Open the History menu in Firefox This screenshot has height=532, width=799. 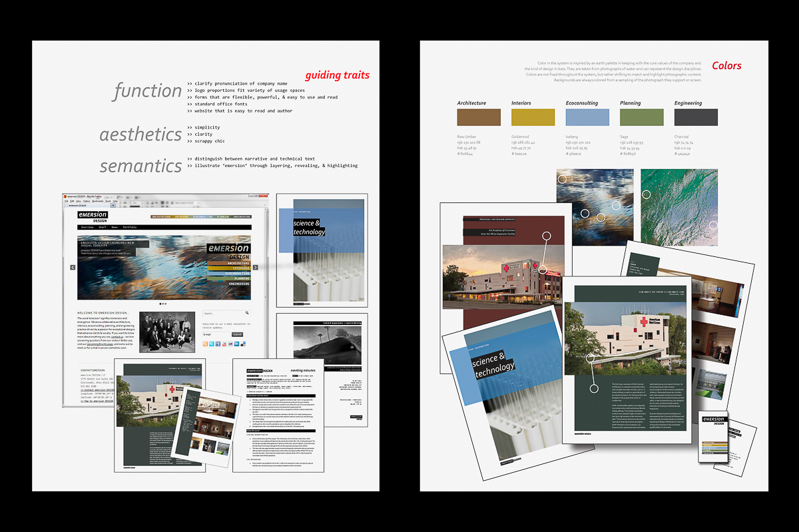(87, 201)
